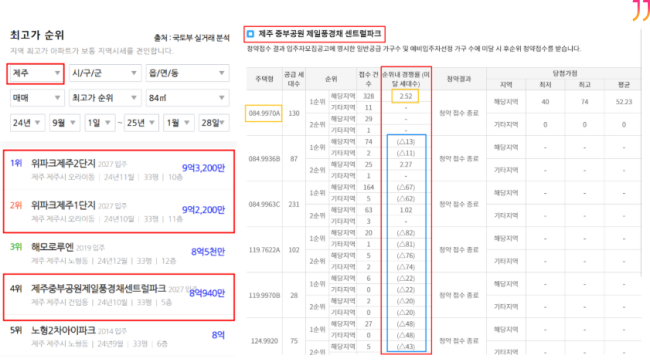Open rank 3 해모로루엔 listing
The image size is (650, 362).
pyautogui.click(x=119, y=253)
